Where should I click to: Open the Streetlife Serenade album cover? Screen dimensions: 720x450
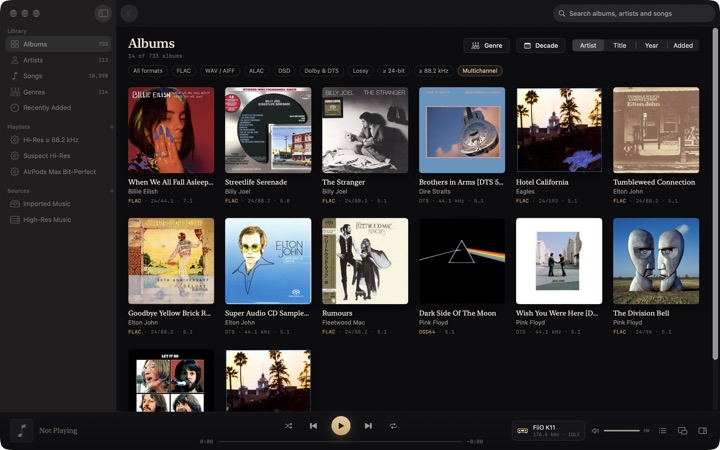click(268, 130)
